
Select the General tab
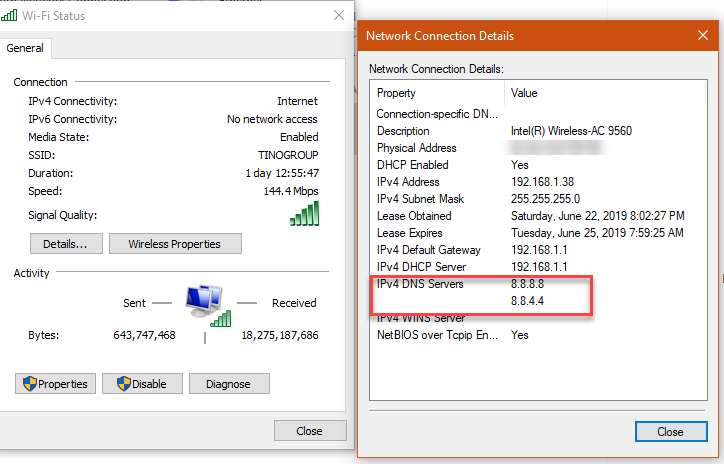tap(25, 48)
